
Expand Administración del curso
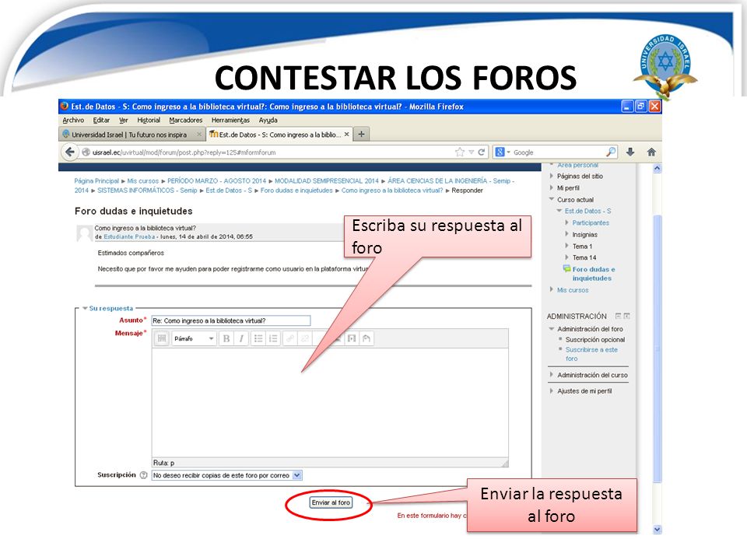coord(551,375)
